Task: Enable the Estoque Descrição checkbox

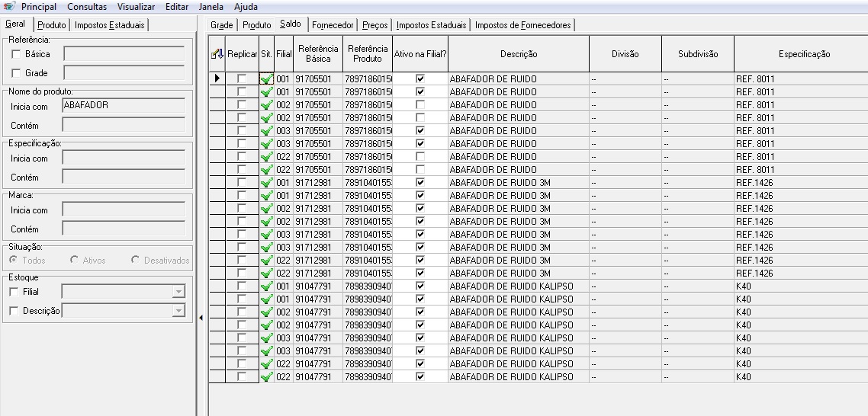Action: pos(14,311)
